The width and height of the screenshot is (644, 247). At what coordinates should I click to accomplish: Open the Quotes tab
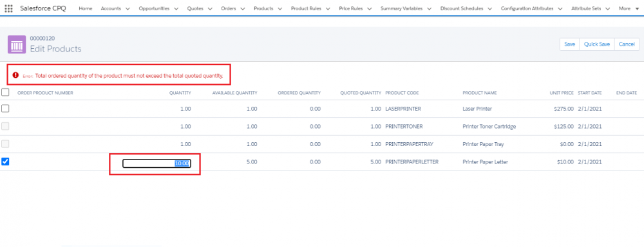195,8
